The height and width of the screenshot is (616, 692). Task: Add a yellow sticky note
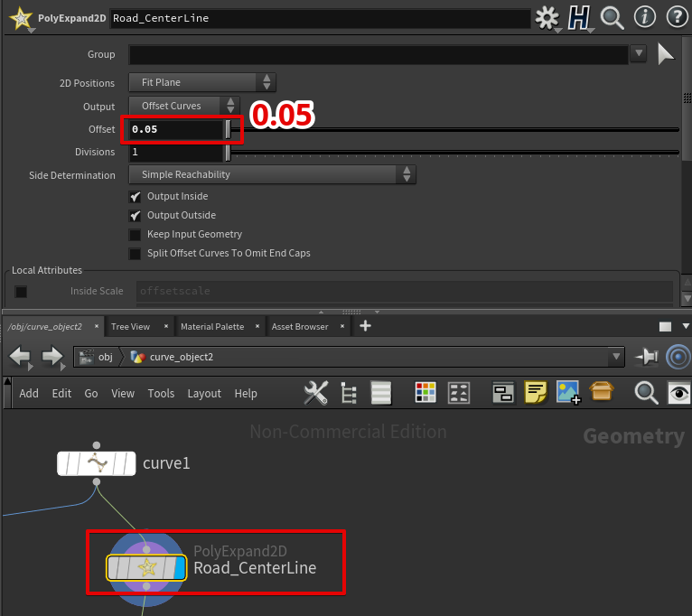(536, 392)
